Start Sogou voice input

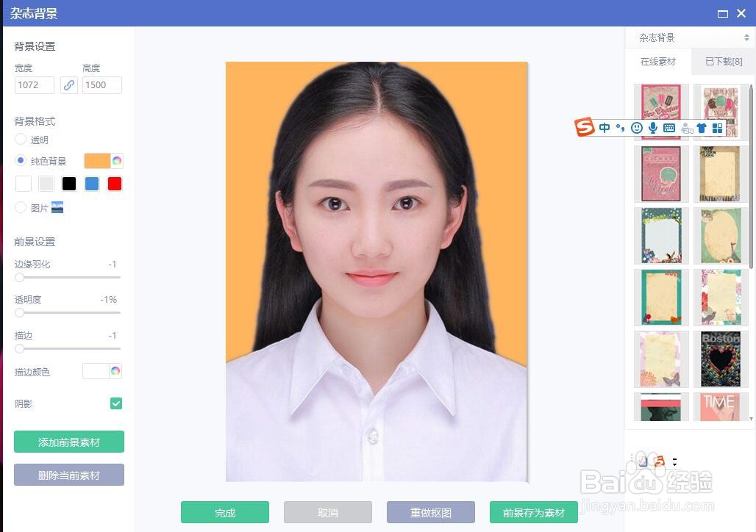[x=653, y=127]
